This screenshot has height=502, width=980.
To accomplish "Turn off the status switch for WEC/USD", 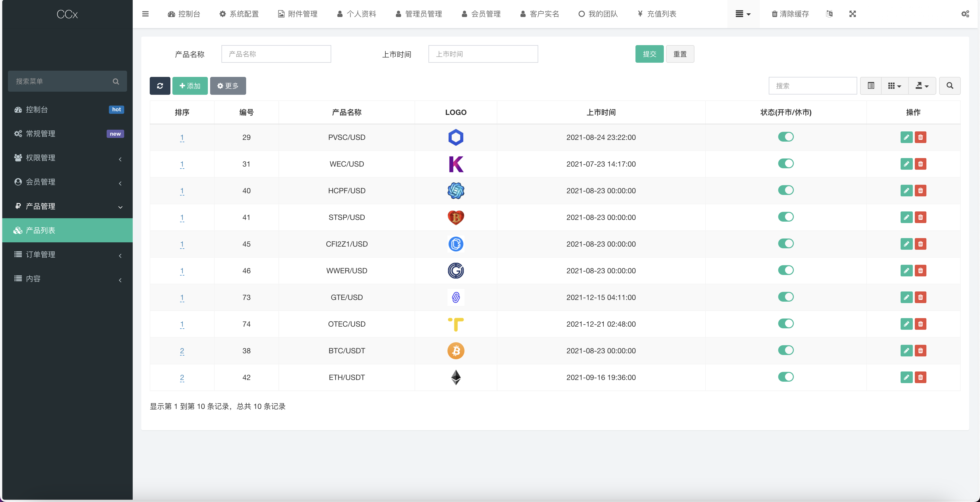I will click(786, 164).
